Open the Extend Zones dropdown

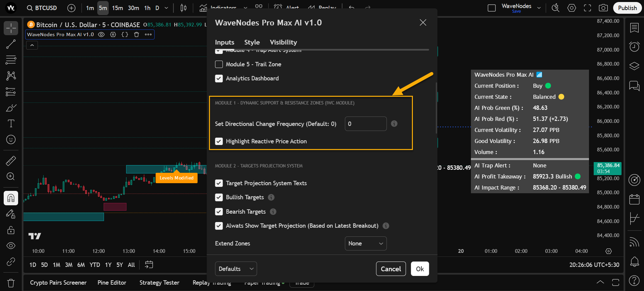tap(365, 243)
